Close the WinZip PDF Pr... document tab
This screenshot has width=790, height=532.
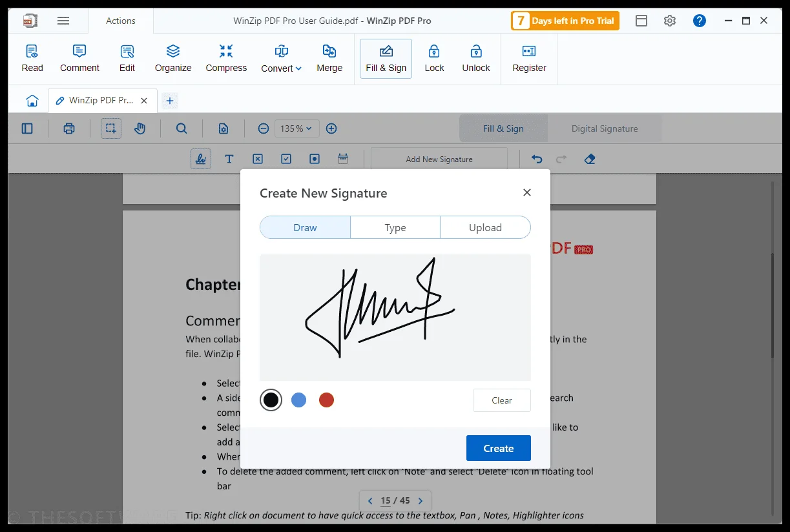[144, 101]
